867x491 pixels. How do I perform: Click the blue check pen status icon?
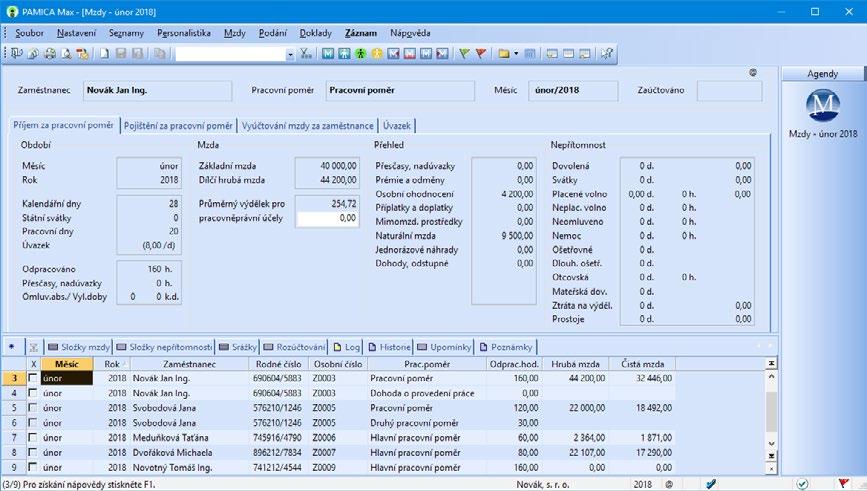coord(712,484)
